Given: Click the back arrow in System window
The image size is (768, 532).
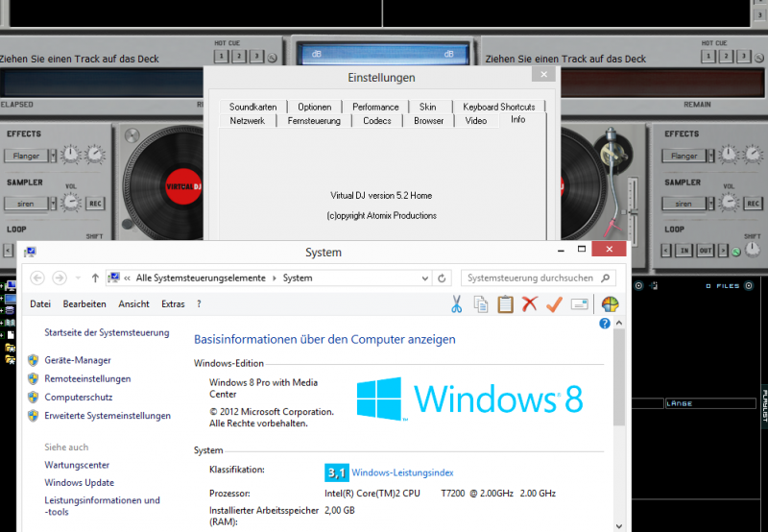Looking at the screenshot, I should pos(37,278).
